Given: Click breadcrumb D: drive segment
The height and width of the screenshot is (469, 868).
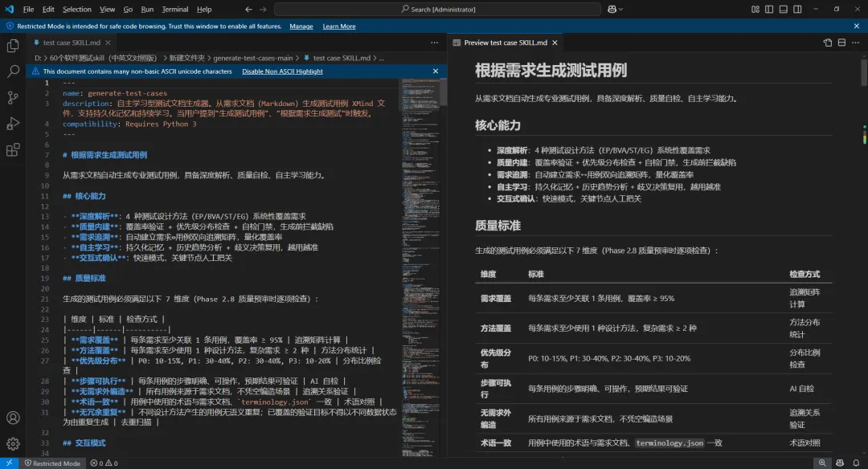Looking at the screenshot, I should pos(39,58).
